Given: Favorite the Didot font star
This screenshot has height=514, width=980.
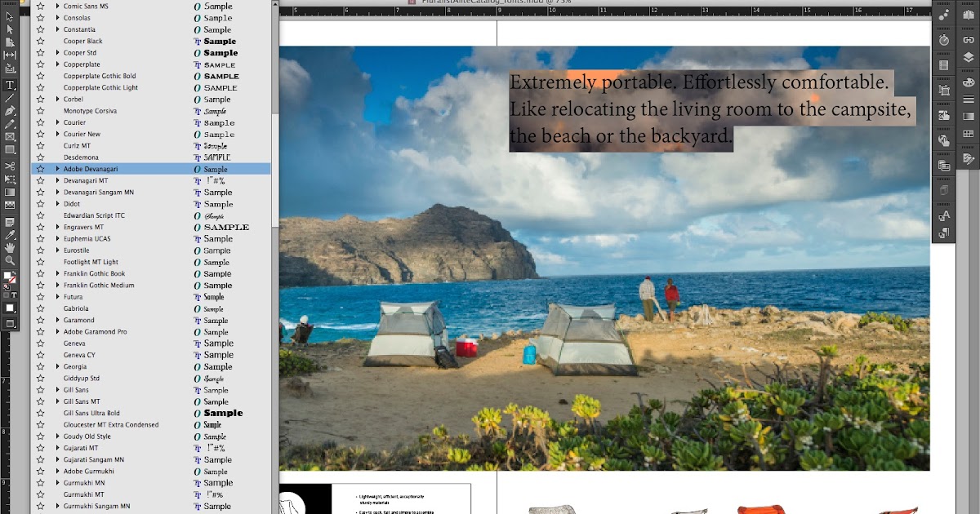Looking at the screenshot, I should pyautogui.click(x=40, y=204).
